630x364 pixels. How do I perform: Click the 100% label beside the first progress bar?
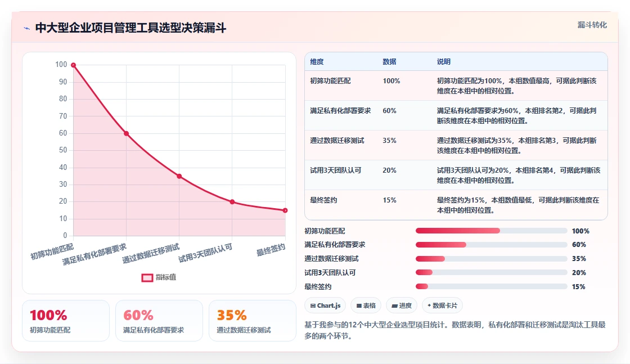[580, 231]
